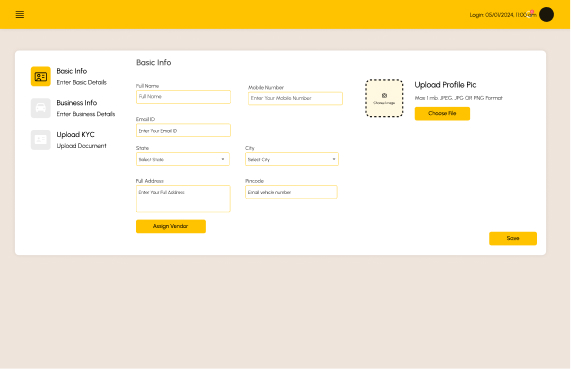Select the Basic Info ID card icon
The image size is (571, 369).
pyautogui.click(x=40, y=76)
